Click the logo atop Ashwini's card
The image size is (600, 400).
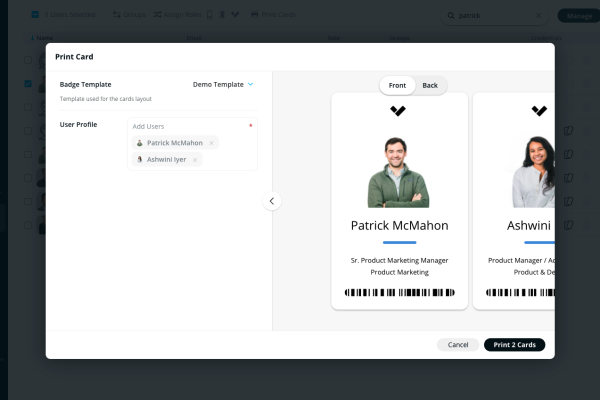[x=540, y=110]
